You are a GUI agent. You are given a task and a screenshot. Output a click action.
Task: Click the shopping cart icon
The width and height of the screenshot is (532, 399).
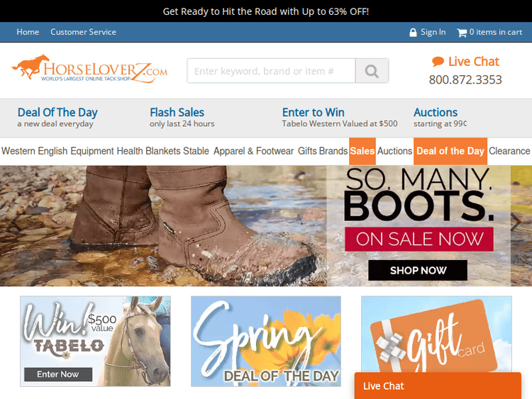coord(462,32)
